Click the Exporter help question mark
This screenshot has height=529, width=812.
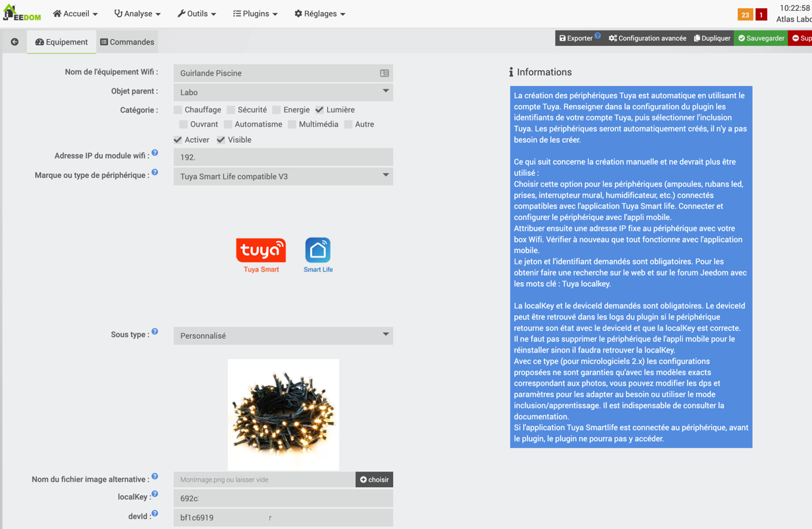[x=597, y=36]
